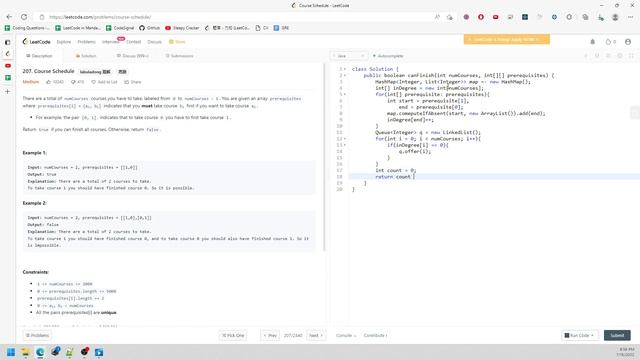The height and width of the screenshot is (360, 640).
Task: Click the green sheets icon in Edge sidebar
Action: (x=7, y=78)
